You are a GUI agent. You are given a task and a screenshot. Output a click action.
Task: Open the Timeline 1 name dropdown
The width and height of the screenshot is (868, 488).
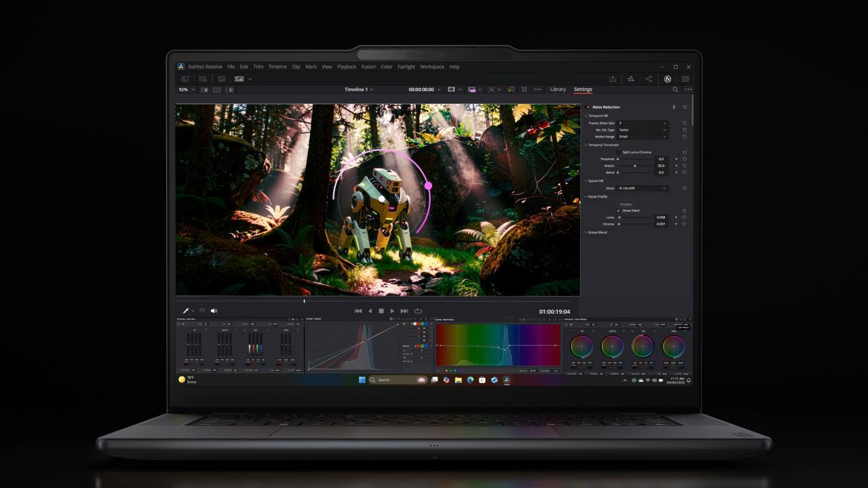359,90
